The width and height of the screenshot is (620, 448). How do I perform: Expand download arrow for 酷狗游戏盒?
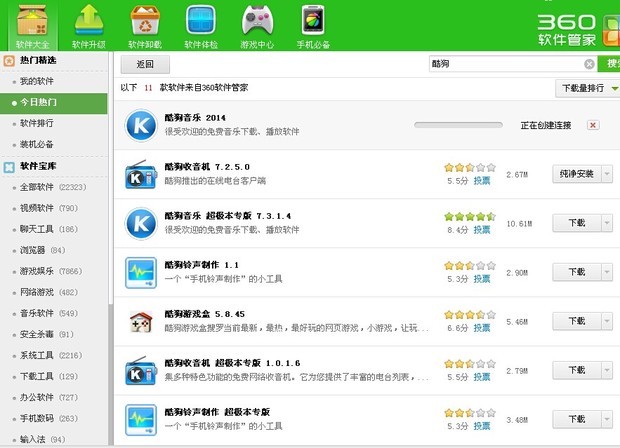point(607,321)
